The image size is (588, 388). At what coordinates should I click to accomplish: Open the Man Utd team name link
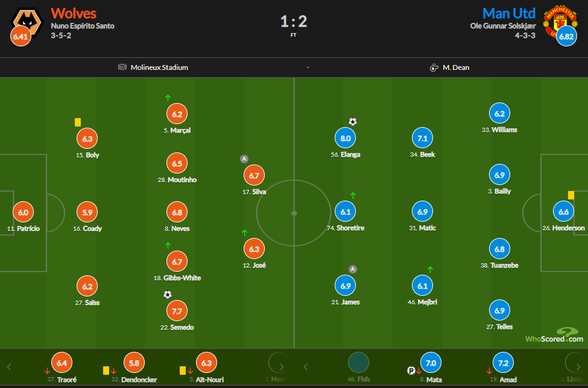pos(509,13)
